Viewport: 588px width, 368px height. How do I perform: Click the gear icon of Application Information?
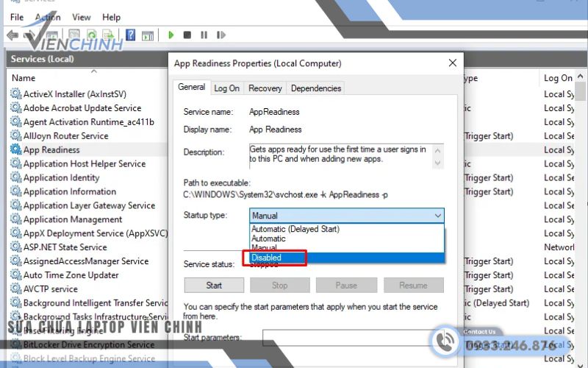(15, 191)
